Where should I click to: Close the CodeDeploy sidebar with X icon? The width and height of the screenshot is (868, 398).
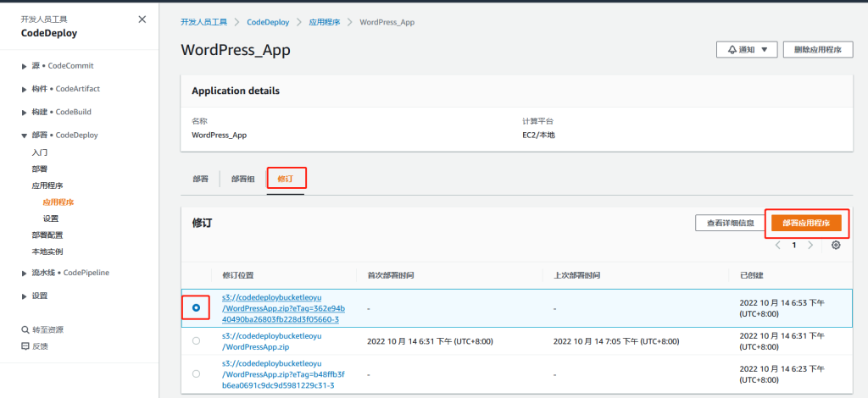(x=142, y=19)
